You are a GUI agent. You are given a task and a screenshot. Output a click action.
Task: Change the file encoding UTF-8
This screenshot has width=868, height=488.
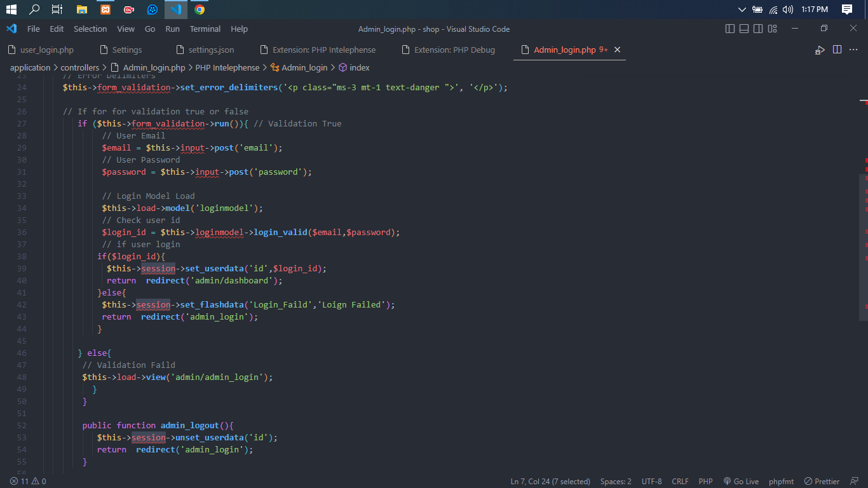(x=651, y=482)
